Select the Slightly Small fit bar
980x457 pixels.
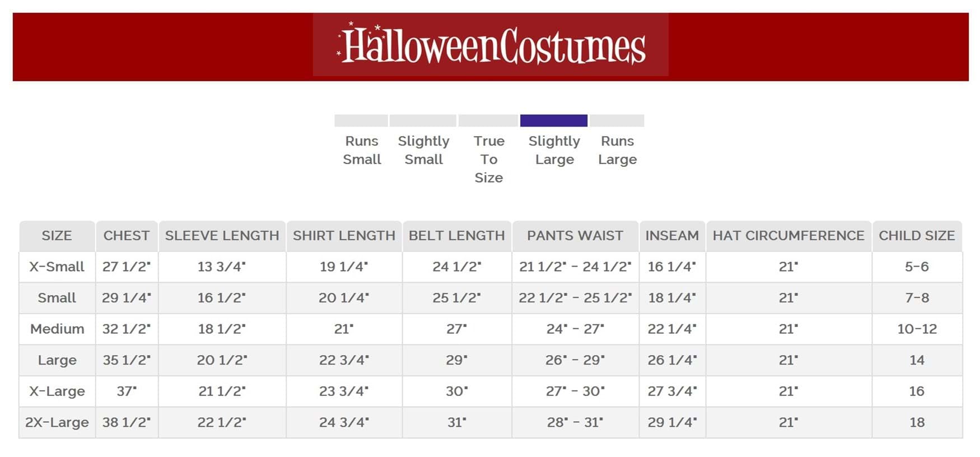[x=423, y=120]
